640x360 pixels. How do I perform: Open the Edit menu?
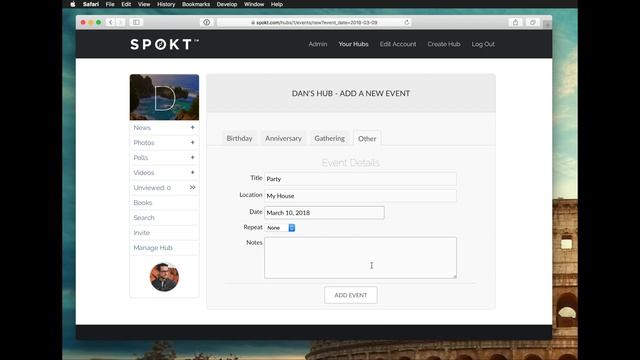(126, 4)
